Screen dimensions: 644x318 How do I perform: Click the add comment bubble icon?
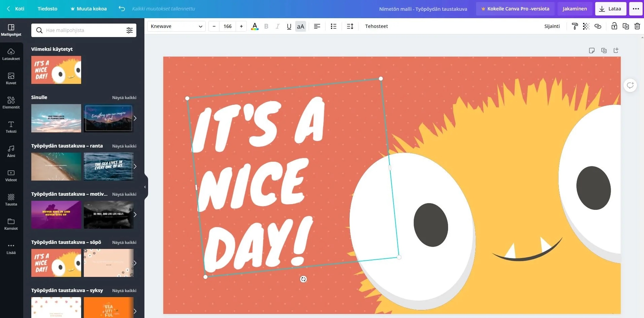coord(630,85)
